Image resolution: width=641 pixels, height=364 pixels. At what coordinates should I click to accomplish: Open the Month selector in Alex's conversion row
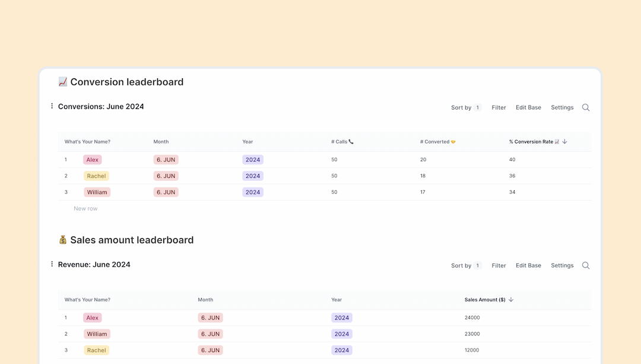click(x=166, y=159)
